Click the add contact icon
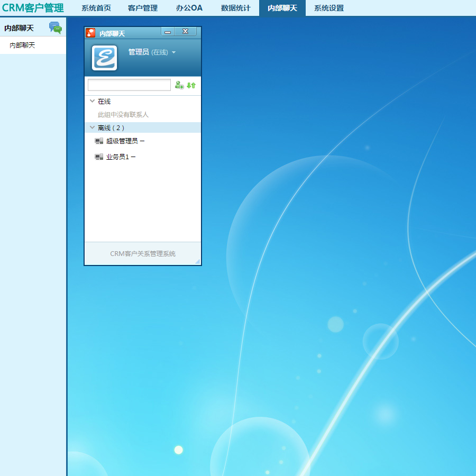This screenshot has width=476, height=476. click(179, 85)
